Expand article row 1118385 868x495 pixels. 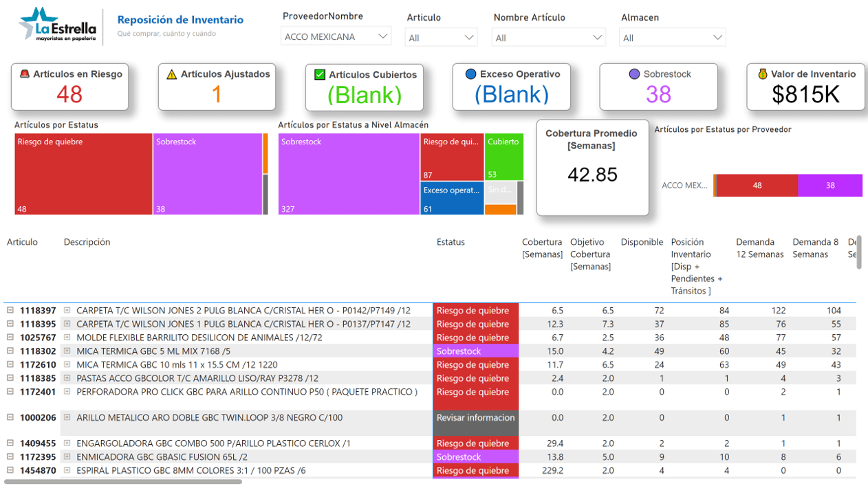pyautogui.click(x=10, y=378)
